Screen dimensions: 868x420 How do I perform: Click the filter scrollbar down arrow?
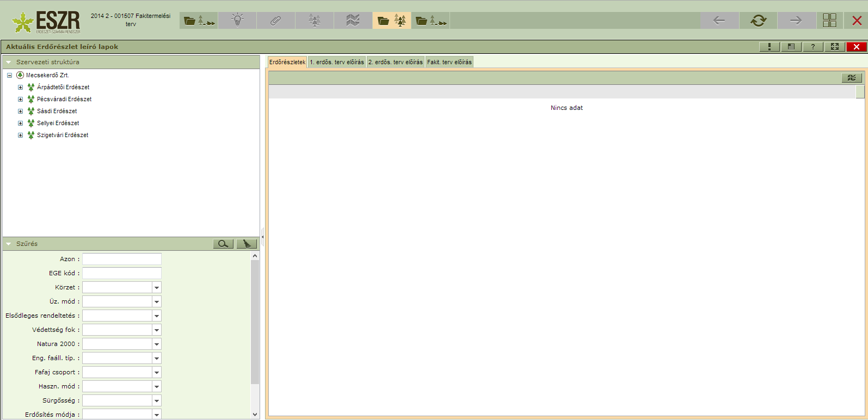255,414
